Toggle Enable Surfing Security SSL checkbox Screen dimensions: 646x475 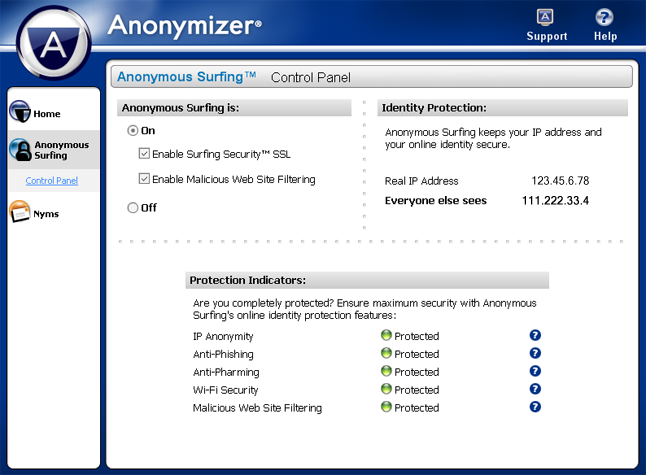(x=144, y=154)
